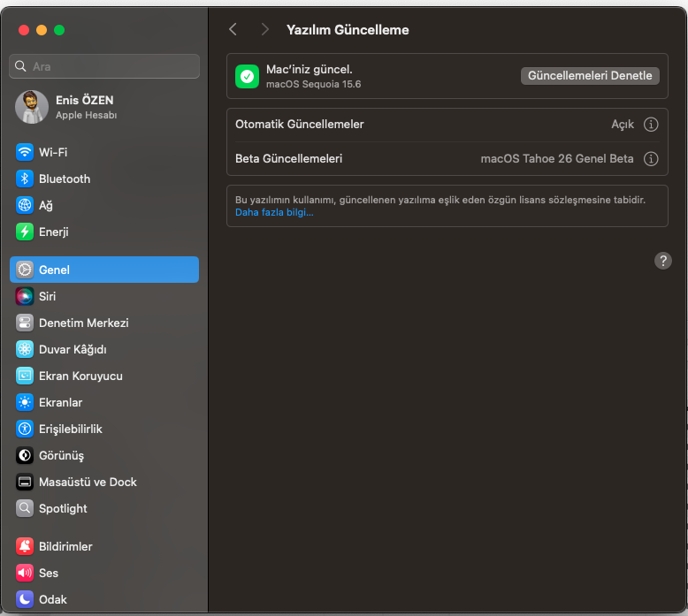Click the Ara search field
The image size is (688, 616).
[104, 66]
